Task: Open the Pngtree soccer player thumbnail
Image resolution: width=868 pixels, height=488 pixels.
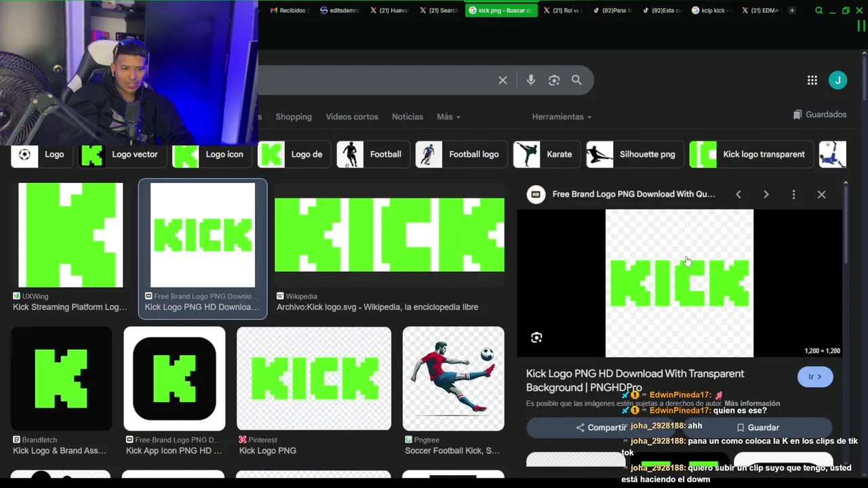Action: pos(454,379)
